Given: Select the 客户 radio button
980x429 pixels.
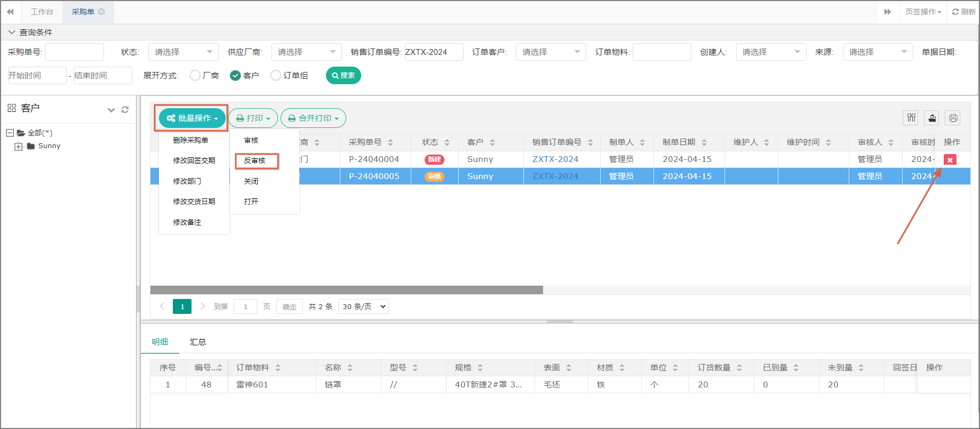Looking at the screenshot, I should point(235,75).
